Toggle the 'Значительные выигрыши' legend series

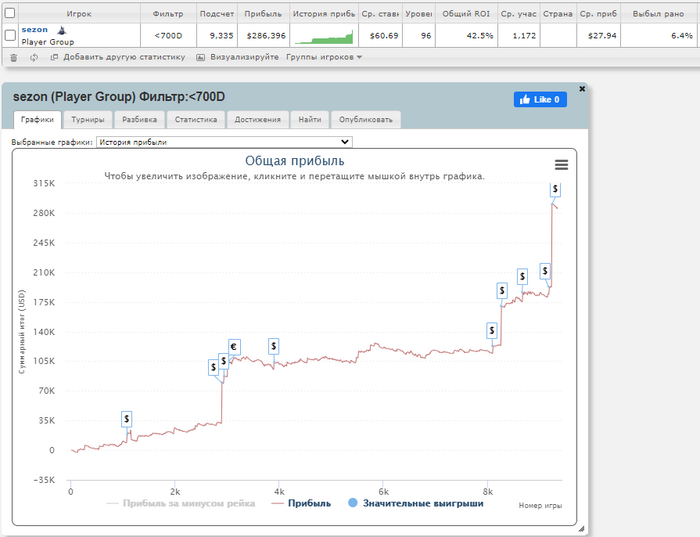[416, 504]
